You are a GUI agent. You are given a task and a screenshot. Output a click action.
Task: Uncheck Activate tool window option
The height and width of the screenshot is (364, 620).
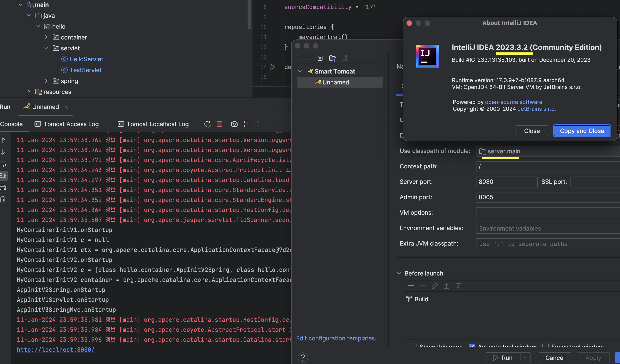[472, 346]
